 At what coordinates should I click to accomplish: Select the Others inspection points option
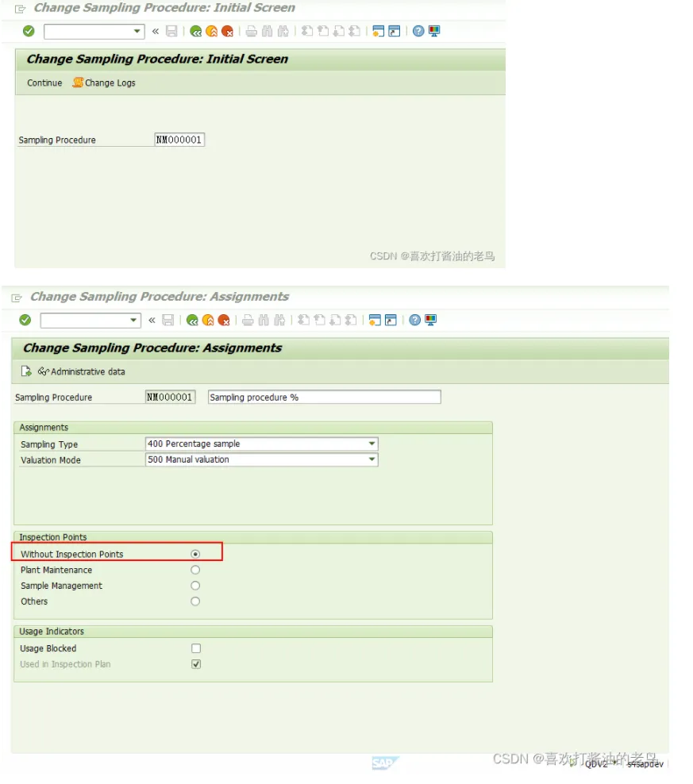tap(195, 601)
